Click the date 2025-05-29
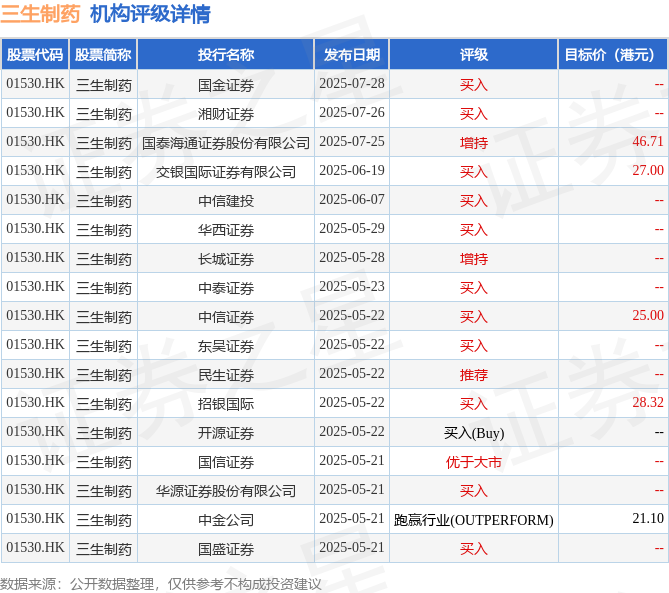 [352, 229]
